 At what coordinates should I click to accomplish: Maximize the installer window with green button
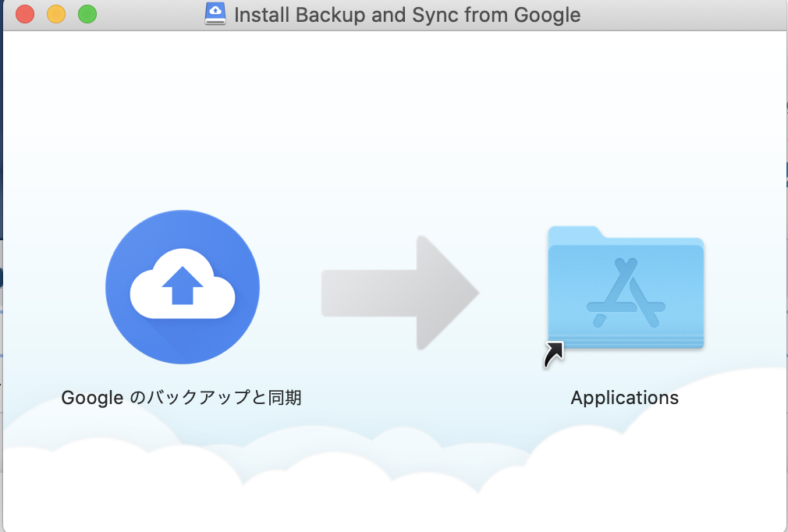tap(87, 14)
